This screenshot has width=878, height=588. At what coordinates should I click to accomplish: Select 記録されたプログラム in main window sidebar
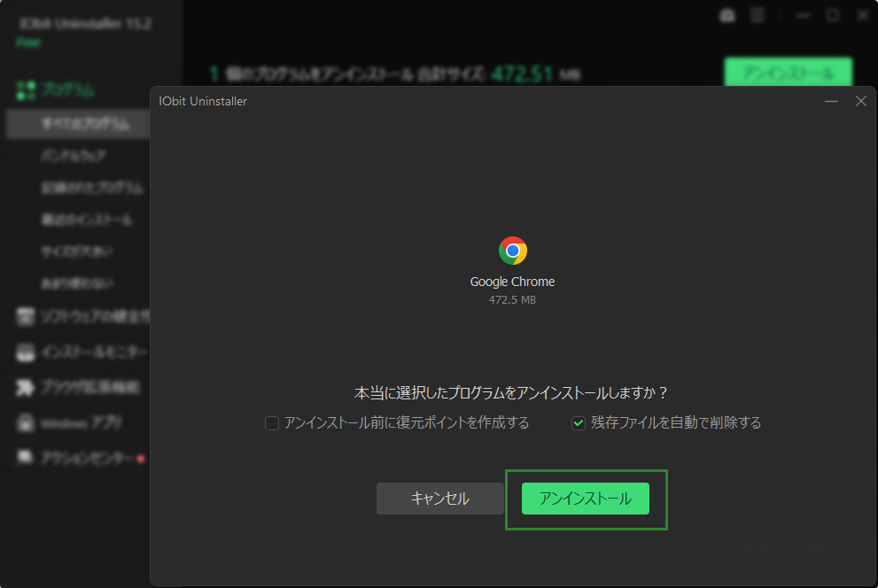92,188
